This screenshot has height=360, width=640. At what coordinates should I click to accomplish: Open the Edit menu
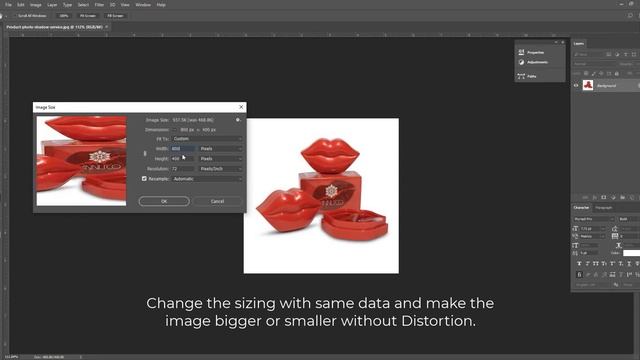click(21, 5)
